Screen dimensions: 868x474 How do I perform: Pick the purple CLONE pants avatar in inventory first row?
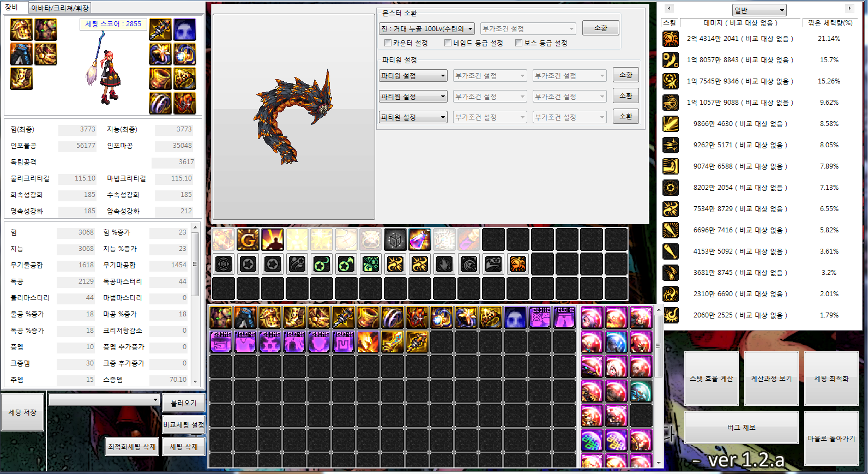(564, 317)
